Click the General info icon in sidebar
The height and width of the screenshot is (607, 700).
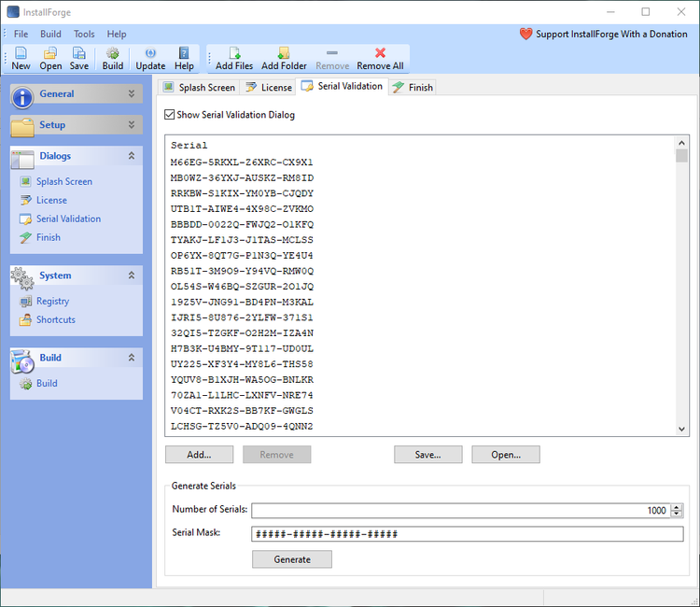tap(22, 97)
